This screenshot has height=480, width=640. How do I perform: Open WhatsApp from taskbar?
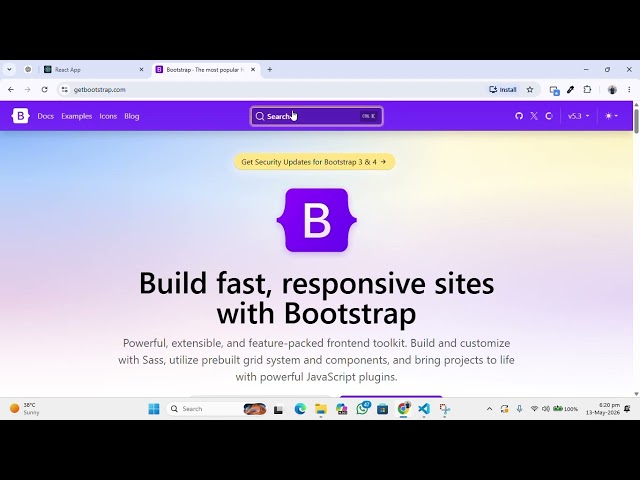362,408
